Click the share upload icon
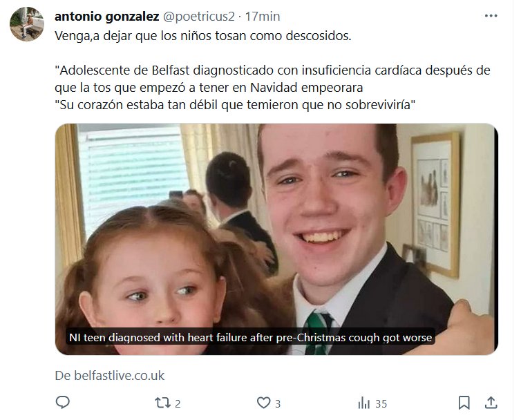Viewport: 521px width, 420px height. pos(491,403)
